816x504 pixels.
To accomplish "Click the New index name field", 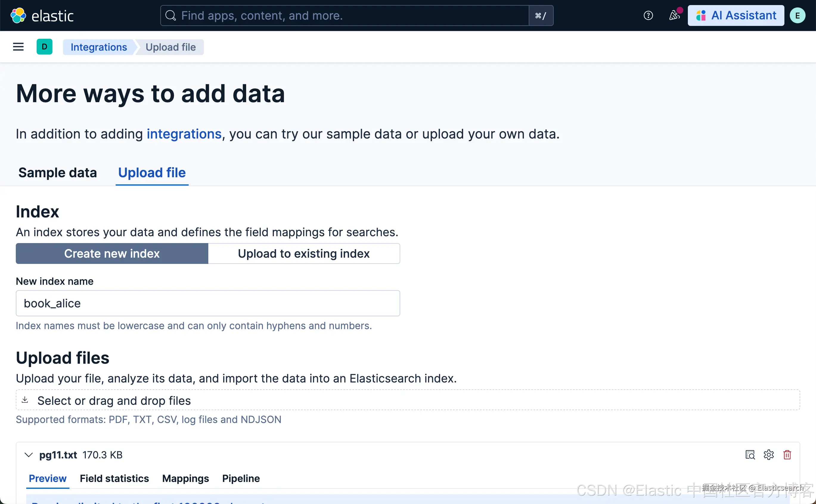I will [208, 303].
